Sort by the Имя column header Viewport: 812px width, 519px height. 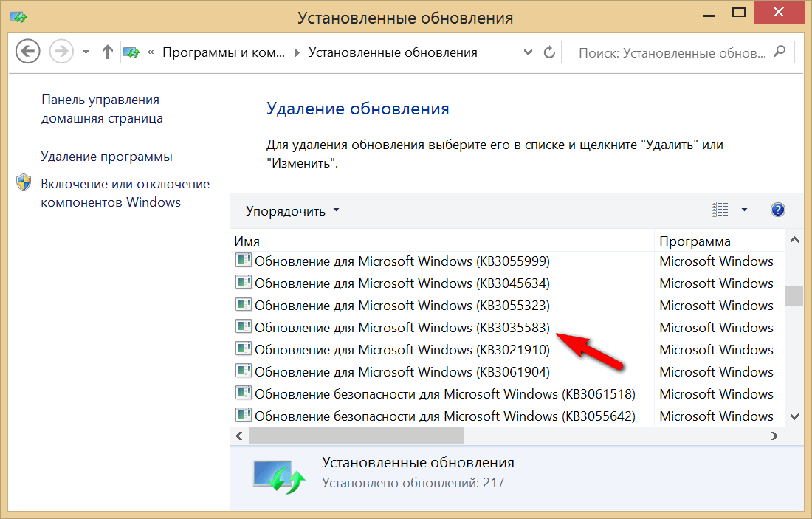[441, 241]
